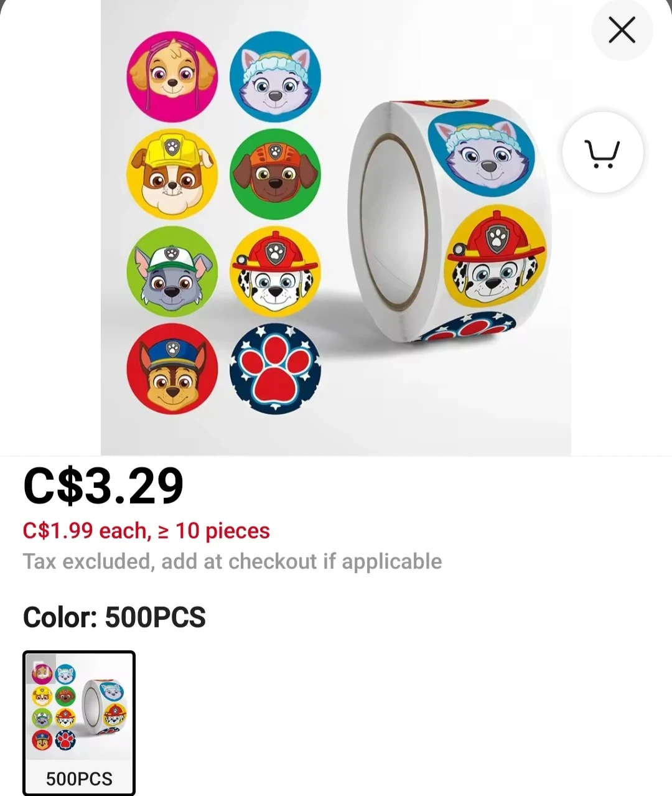Click the C$3.29 price
The height and width of the screenshot is (796, 672).
103,486
